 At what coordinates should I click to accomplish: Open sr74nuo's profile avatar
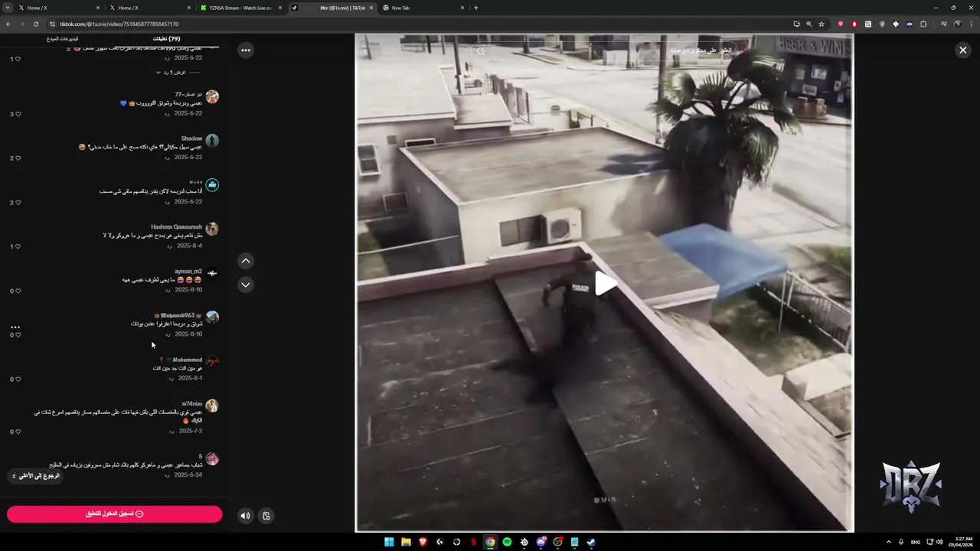pos(212,406)
